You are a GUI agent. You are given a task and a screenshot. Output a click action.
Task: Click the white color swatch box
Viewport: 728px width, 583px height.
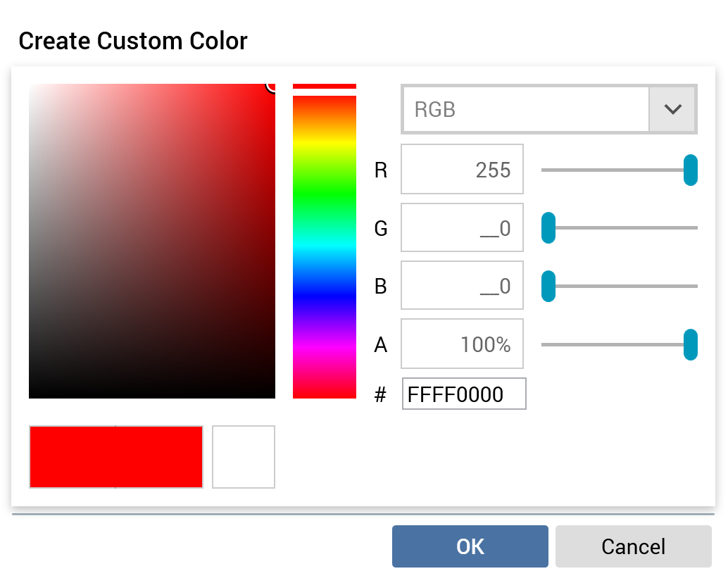click(244, 457)
